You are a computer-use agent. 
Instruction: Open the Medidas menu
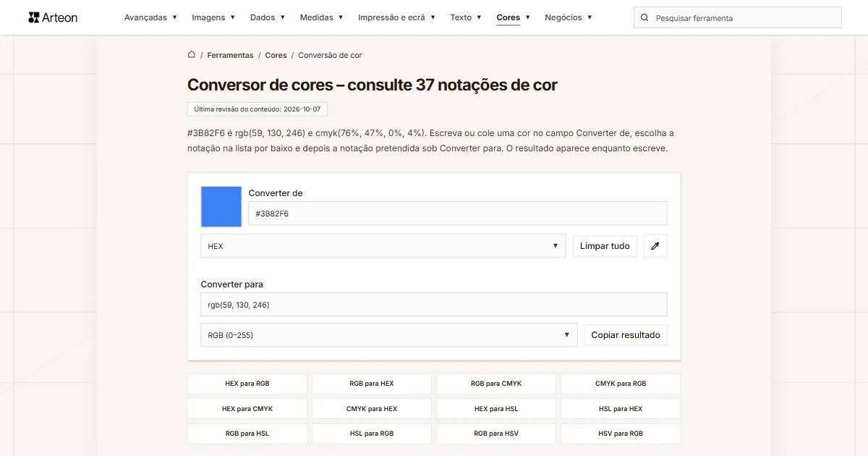321,17
